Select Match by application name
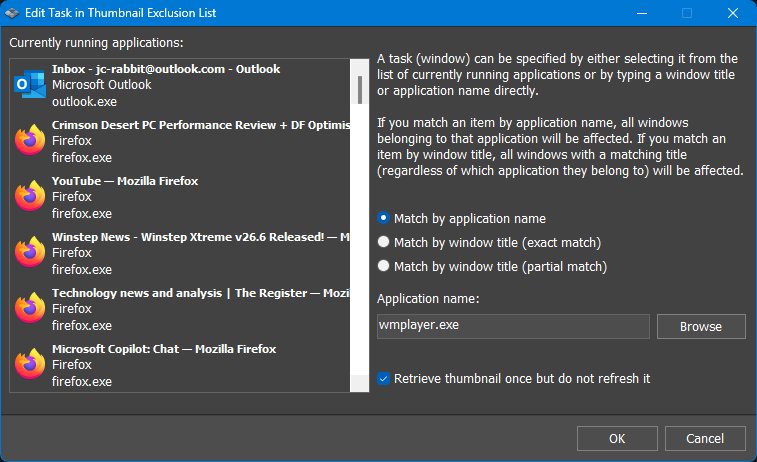The height and width of the screenshot is (462, 757). [x=462, y=219]
